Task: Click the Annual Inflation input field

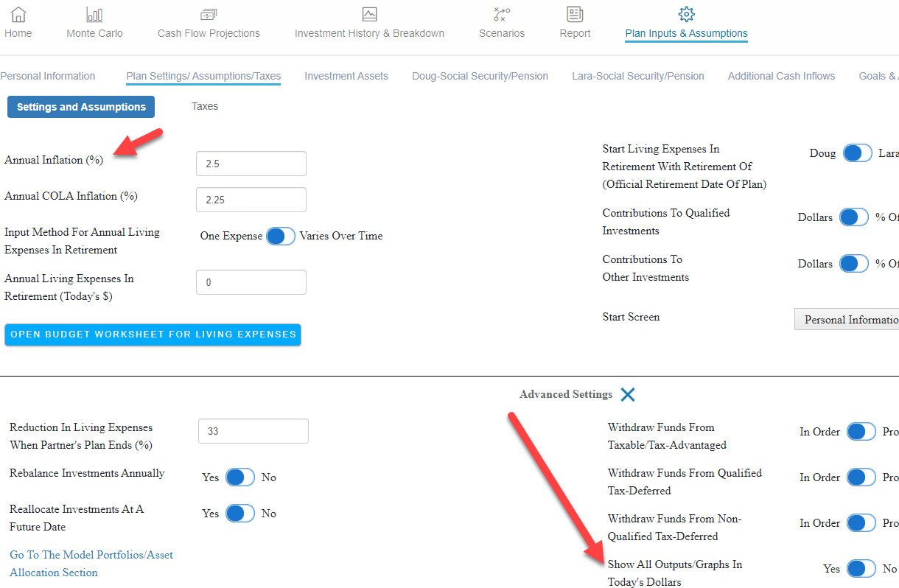Action: 251,164
